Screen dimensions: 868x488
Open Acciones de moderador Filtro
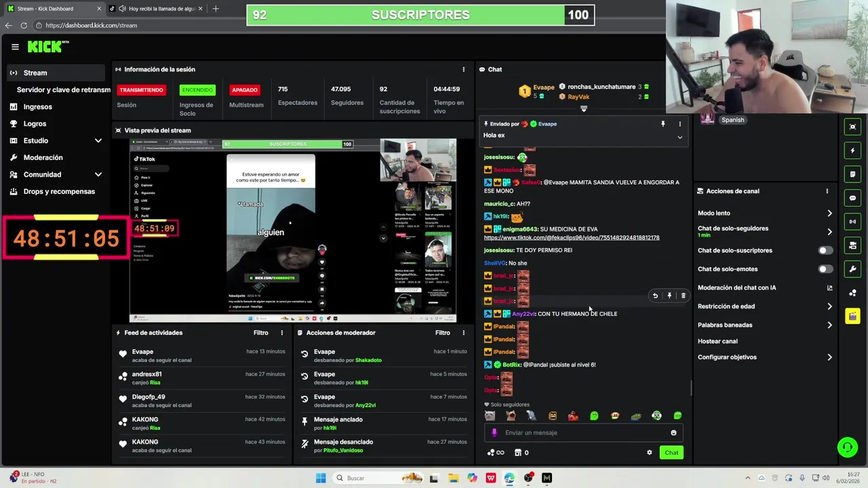443,333
